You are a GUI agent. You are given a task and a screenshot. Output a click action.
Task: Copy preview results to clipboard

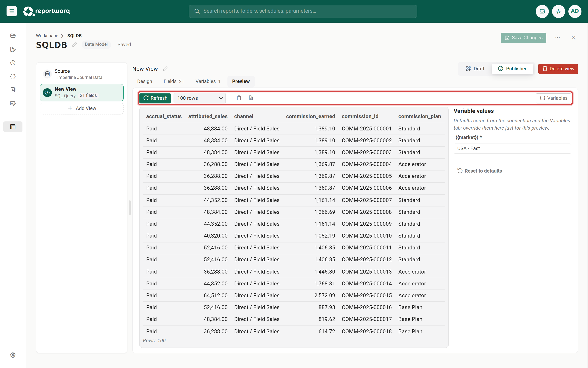(239, 98)
